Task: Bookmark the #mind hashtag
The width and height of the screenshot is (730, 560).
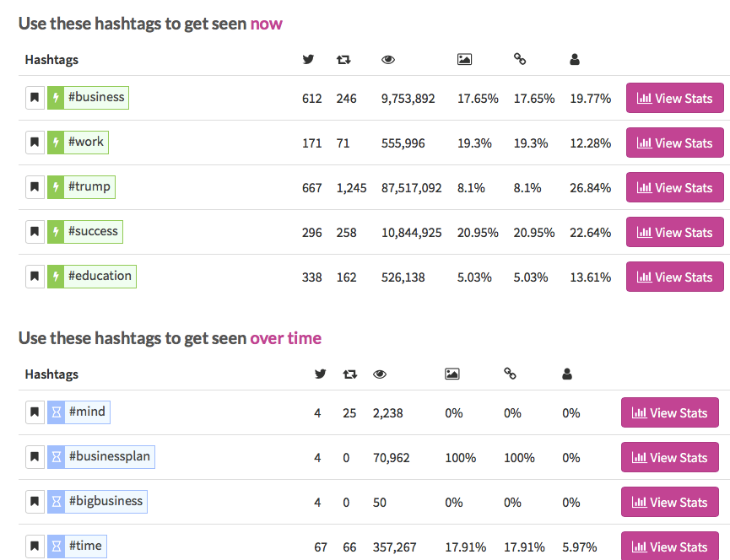Action: tap(35, 412)
